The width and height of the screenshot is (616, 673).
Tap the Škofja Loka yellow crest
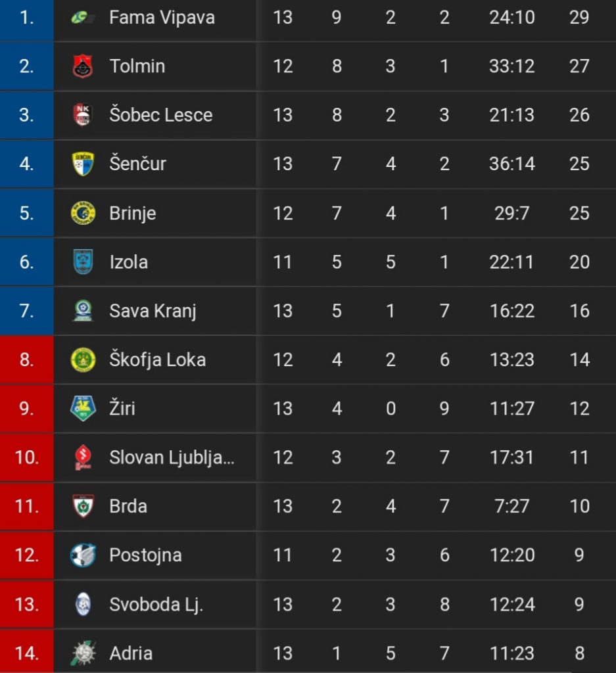click(x=83, y=360)
